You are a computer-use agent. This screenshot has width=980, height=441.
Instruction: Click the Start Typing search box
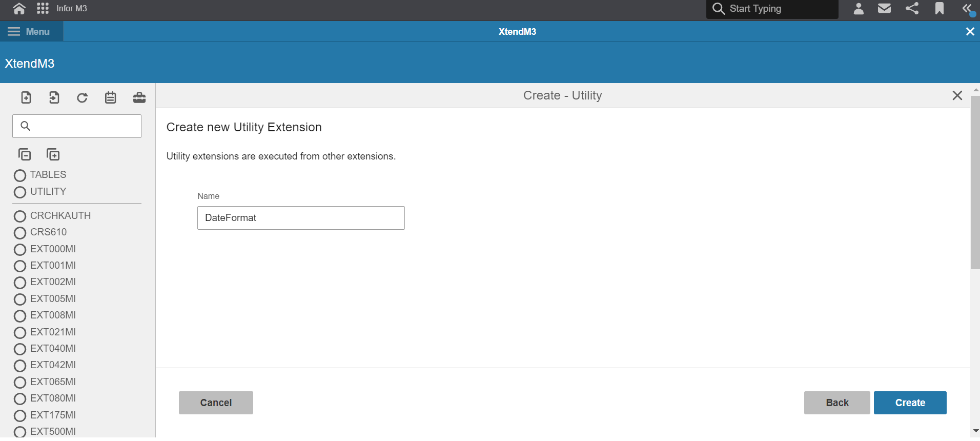click(x=772, y=9)
